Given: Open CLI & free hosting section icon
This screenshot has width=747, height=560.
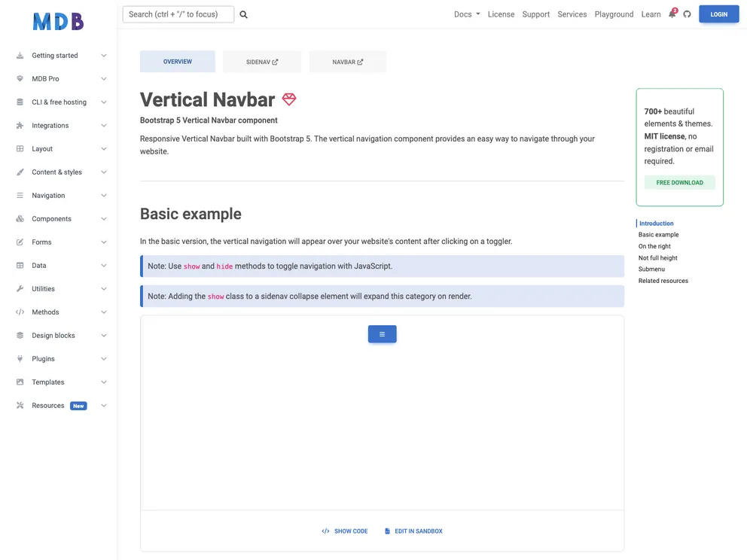Looking at the screenshot, I should click(x=20, y=102).
